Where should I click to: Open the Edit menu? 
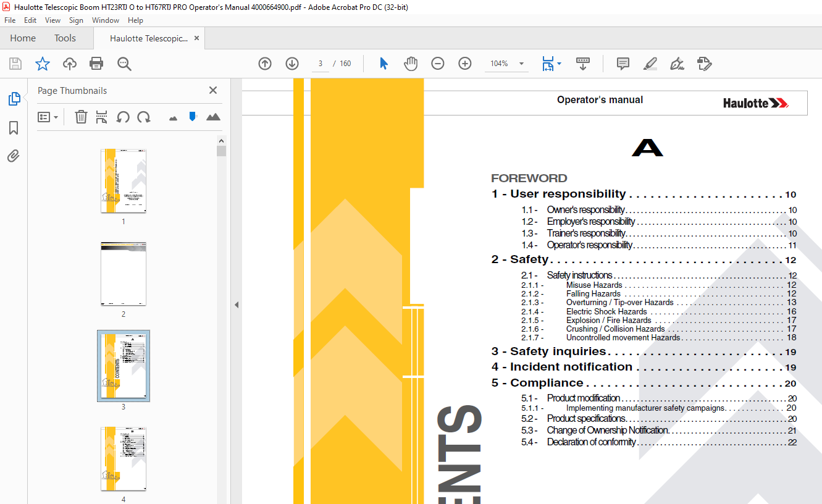30,20
